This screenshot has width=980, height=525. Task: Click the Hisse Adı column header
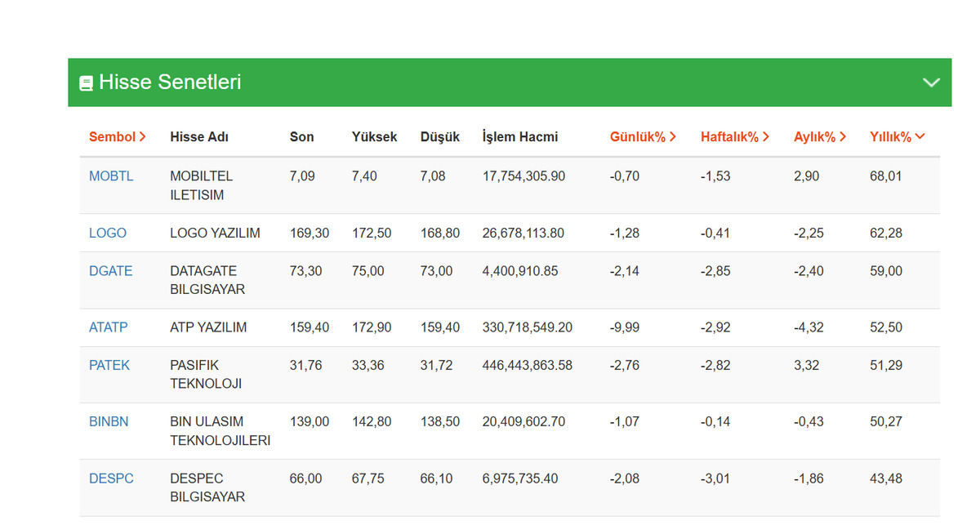(x=199, y=137)
